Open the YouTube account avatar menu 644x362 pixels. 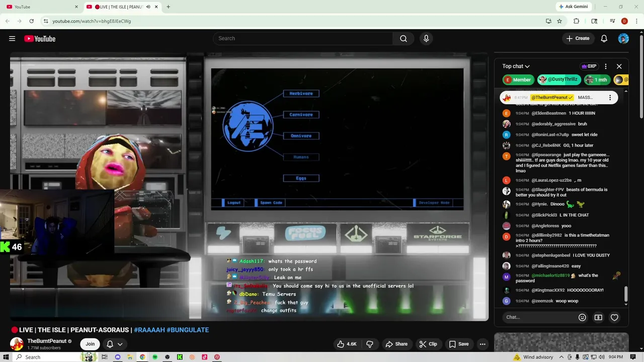tap(623, 39)
